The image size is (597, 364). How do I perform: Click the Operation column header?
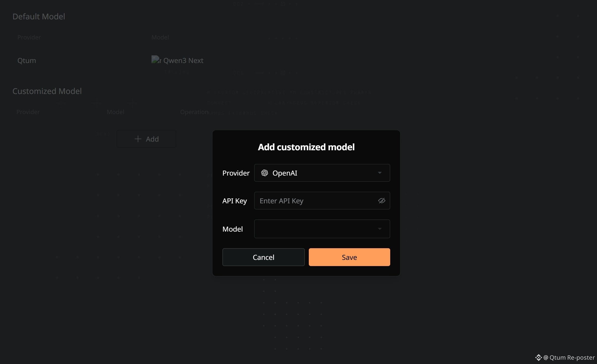tap(194, 112)
